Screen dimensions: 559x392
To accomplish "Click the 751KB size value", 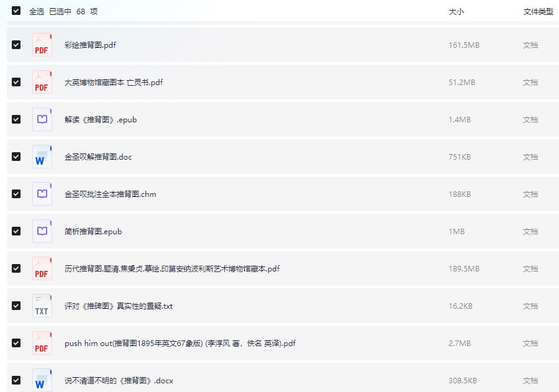I will coord(460,157).
